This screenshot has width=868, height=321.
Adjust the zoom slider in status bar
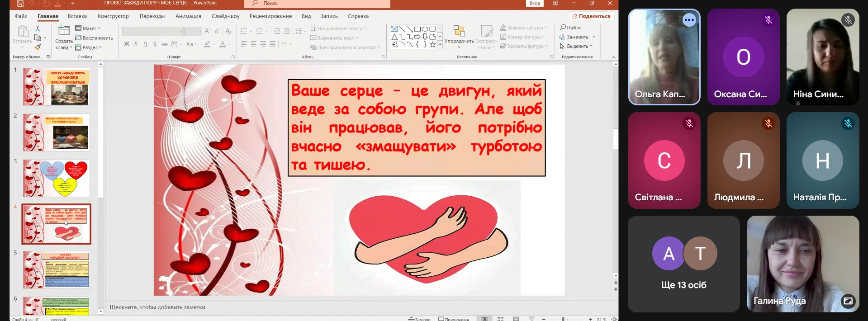click(x=563, y=319)
